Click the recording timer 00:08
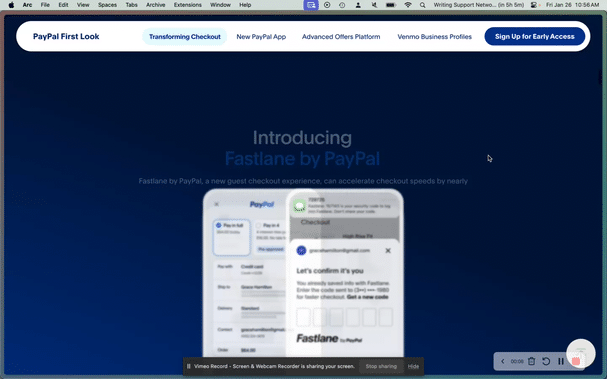Viewport: 607px width, 379px height. tap(517, 362)
